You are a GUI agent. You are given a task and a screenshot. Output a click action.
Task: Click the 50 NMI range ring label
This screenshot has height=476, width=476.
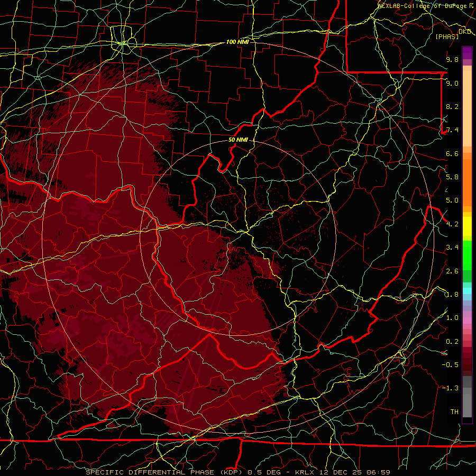[x=238, y=140]
